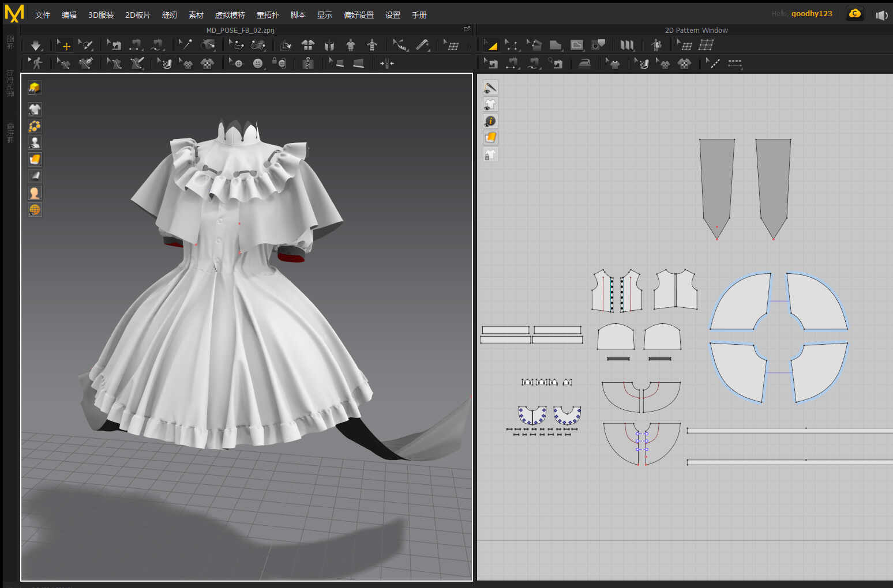Toggle 2D window fabric texture display
893x588 pixels.
(490, 138)
